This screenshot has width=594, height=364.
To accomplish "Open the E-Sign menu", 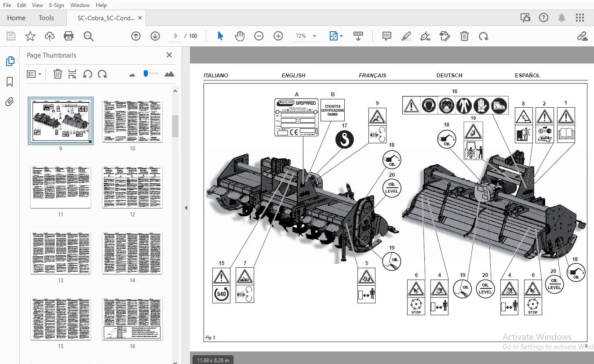I will pos(56,5).
